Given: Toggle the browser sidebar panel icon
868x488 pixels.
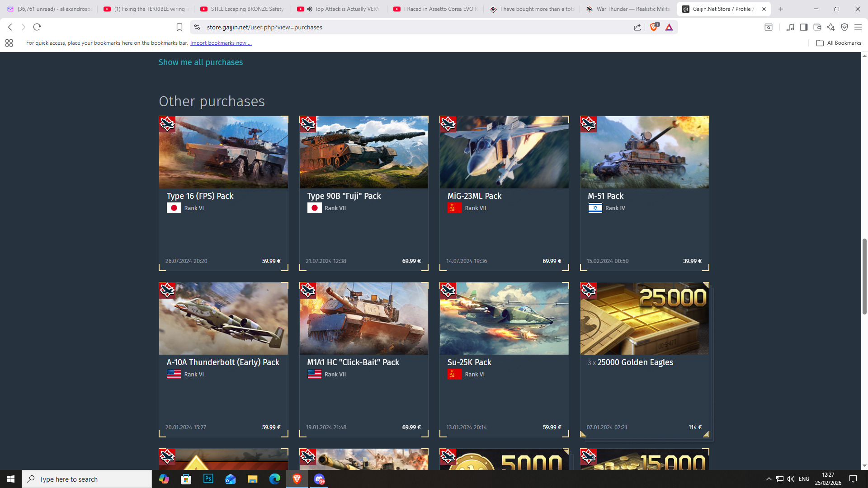Looking at the screenshot, I should (x=803, y=27).
